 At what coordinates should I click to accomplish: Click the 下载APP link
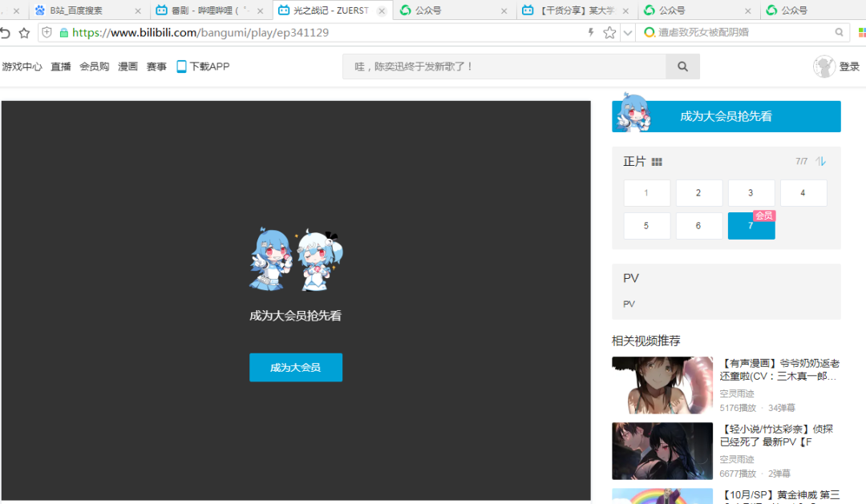pyautogui.click(x=209, y=67)
